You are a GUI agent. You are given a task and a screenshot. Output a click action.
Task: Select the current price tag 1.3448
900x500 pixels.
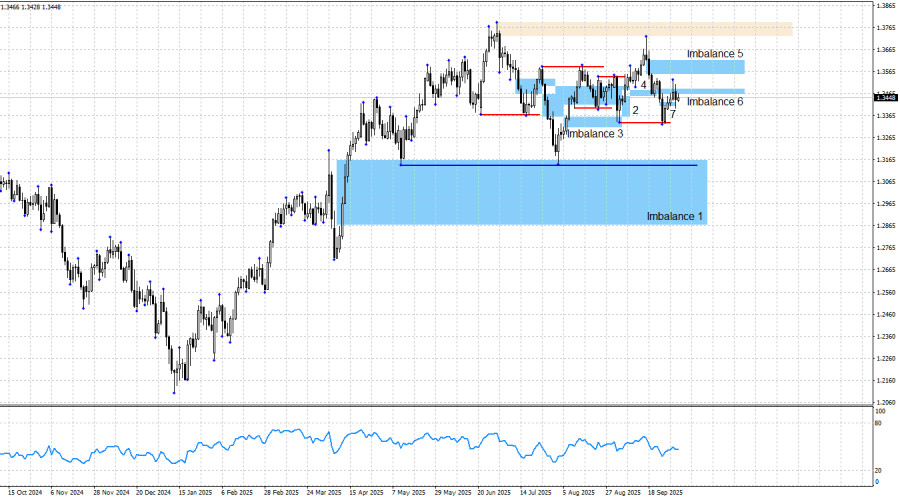(885, 97)
